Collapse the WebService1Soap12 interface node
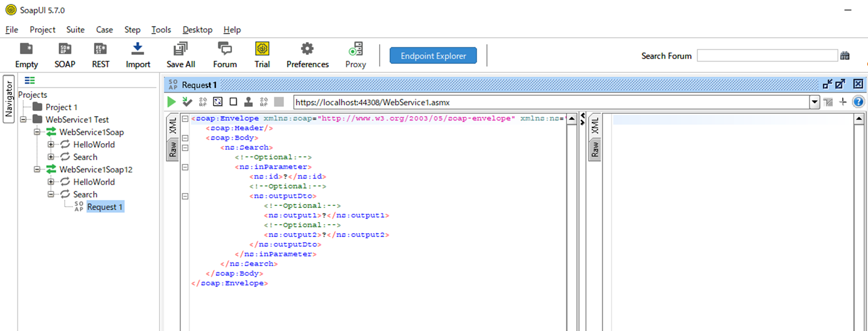Viewport: 868px width, 331px height. tap(37, 169)
